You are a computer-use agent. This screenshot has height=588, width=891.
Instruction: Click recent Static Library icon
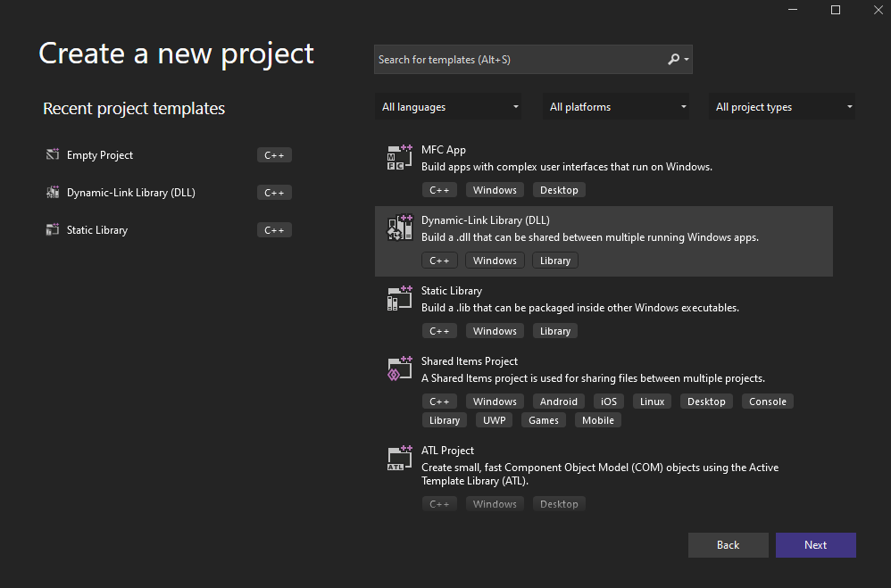[x=53, y=229]
